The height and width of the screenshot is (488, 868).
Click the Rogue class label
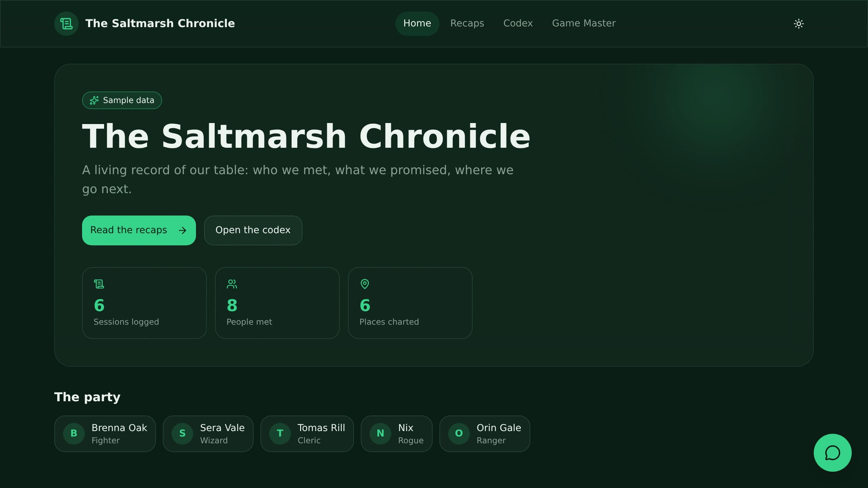(411, 441)
